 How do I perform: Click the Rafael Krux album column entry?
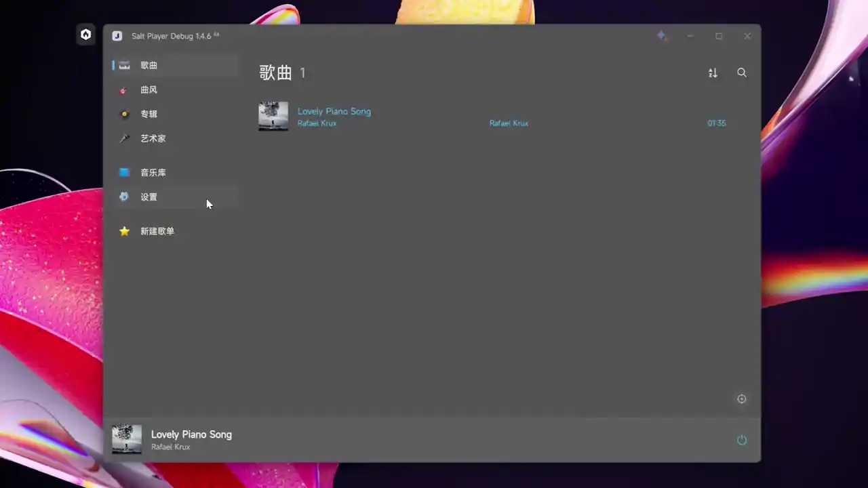pyautogui.click(x=509, y=123)
